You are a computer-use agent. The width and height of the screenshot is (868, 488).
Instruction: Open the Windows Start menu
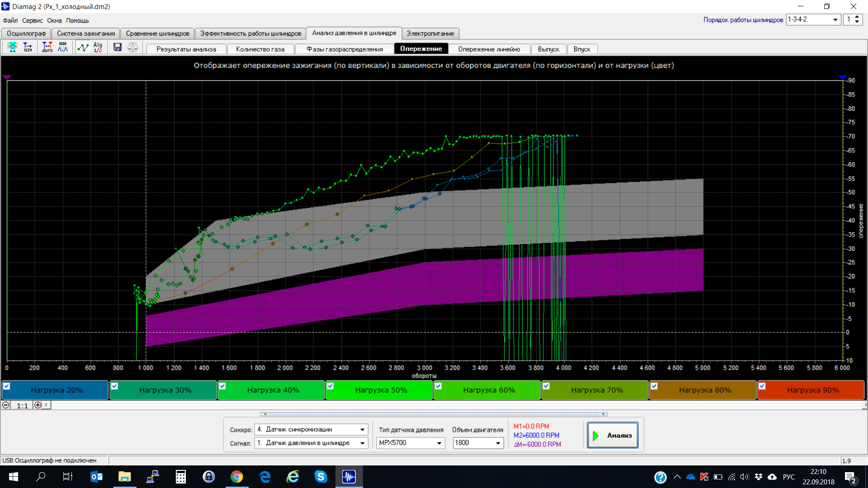(x=14, y=477)
